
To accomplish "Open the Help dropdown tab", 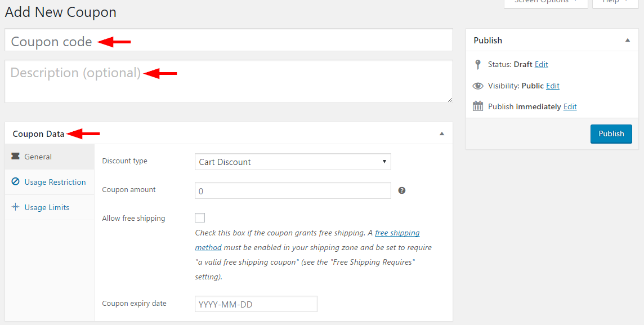I will [x=615, y=2].
